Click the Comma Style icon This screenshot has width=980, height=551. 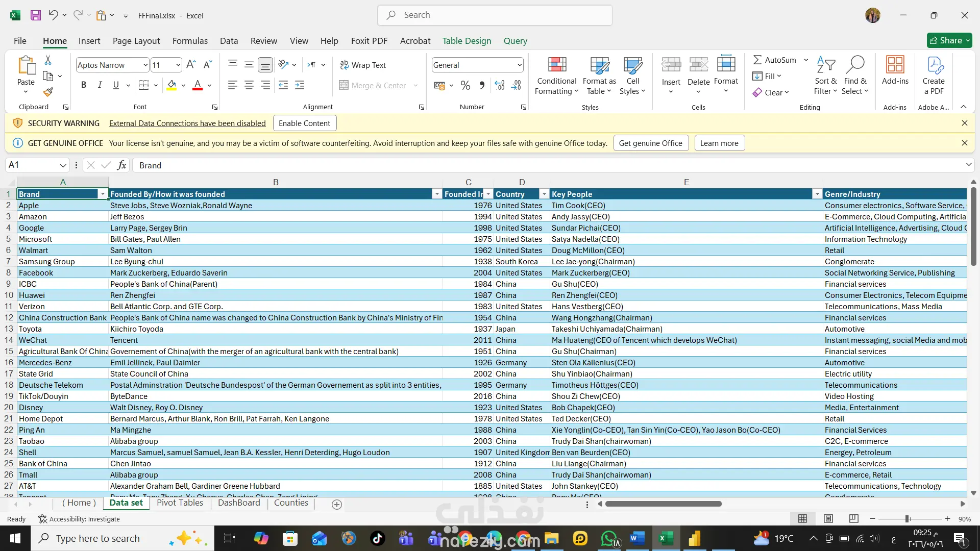(482, 85)
